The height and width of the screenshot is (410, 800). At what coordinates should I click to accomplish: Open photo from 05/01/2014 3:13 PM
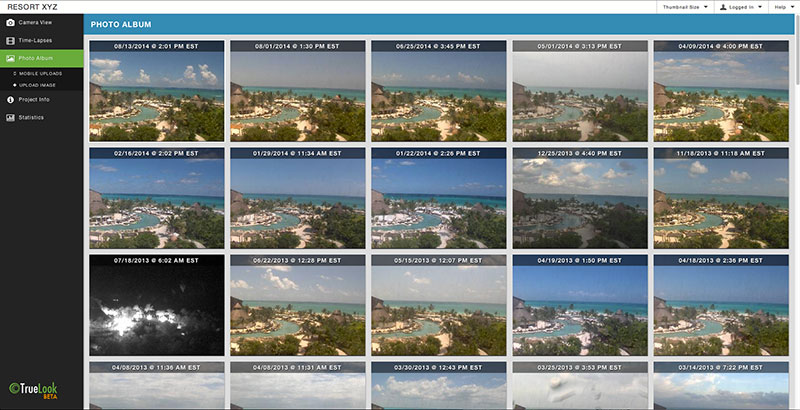(580, 91)
